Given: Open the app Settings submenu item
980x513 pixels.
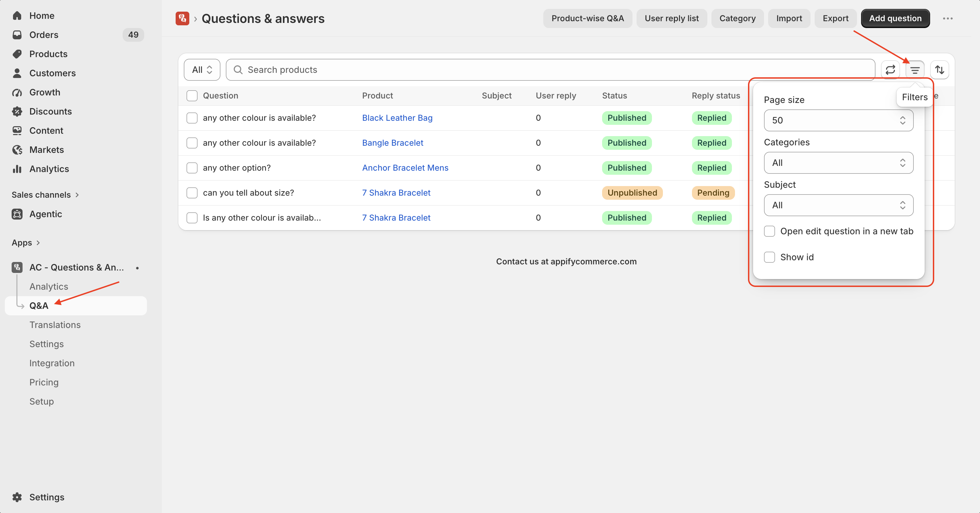Looking at the screenshot, I should pos(46,344).
